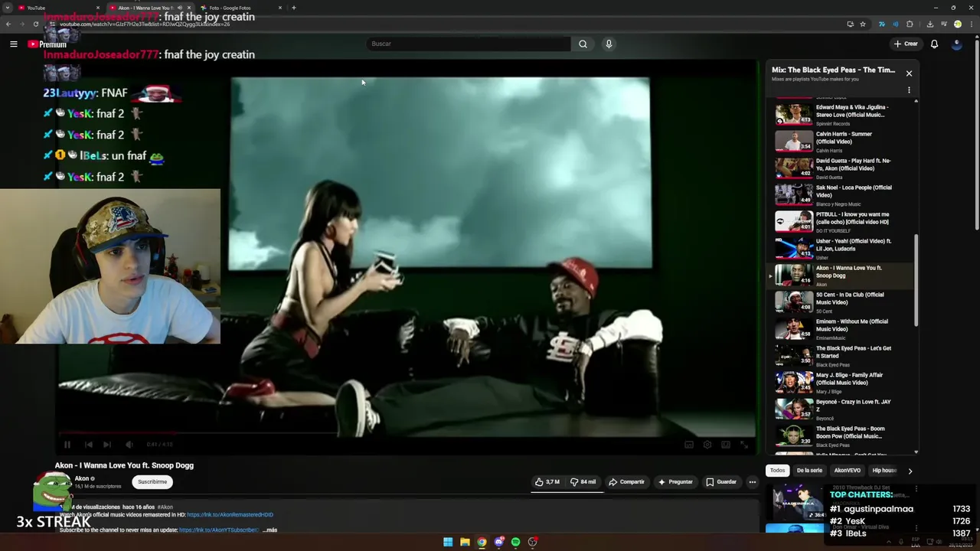This screenshot has width=980, height=551.
Task: Subscribe to Akon with Suscribirme
Action: click(152, 482)
